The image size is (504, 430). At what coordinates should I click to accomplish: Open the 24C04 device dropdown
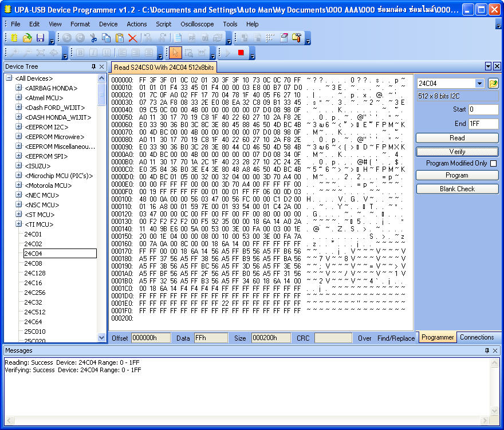click(479, 84)
